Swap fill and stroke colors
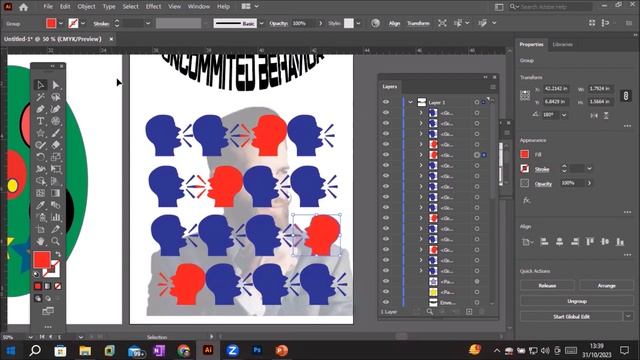 [x=58, y=254]
